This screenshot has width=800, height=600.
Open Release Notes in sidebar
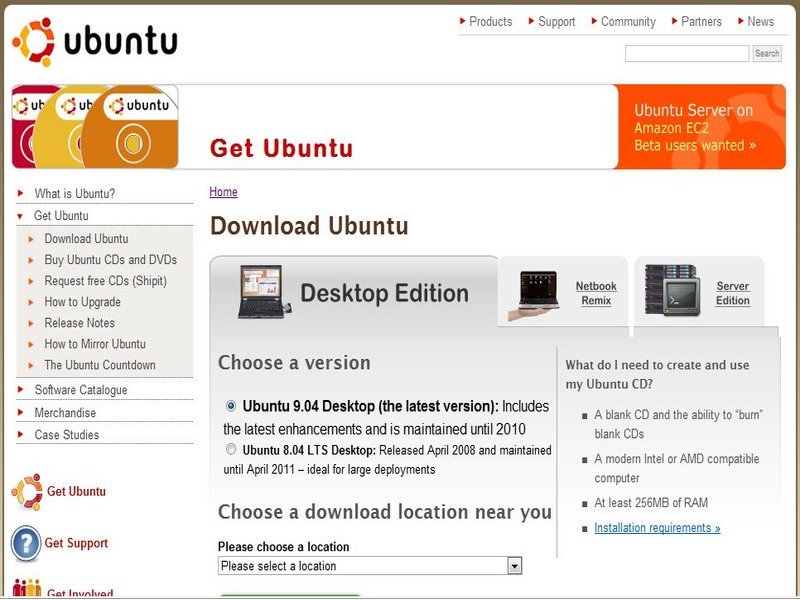[x=80, y=323]
